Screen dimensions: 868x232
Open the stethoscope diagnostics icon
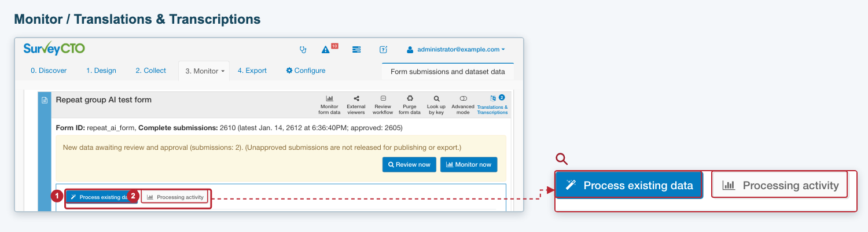tap(302, 50)
